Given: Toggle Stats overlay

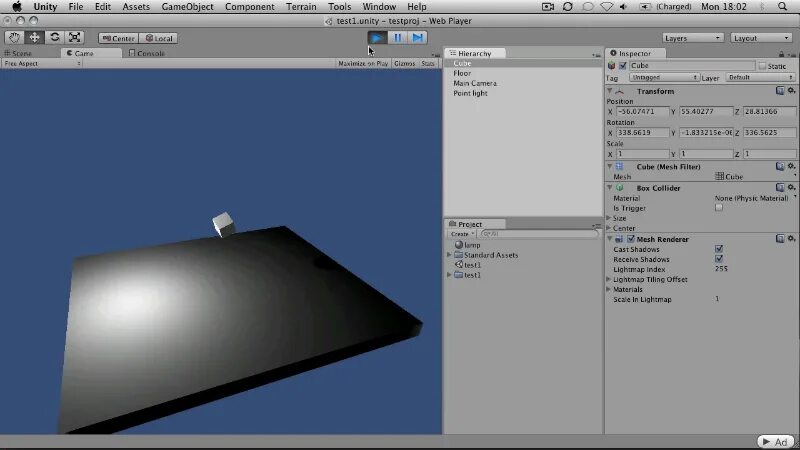Looking at the screenshot, I should pos(428,64).
